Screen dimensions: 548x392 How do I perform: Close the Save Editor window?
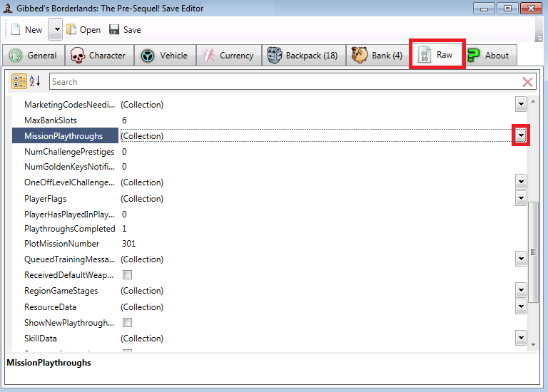click(531, 9)
